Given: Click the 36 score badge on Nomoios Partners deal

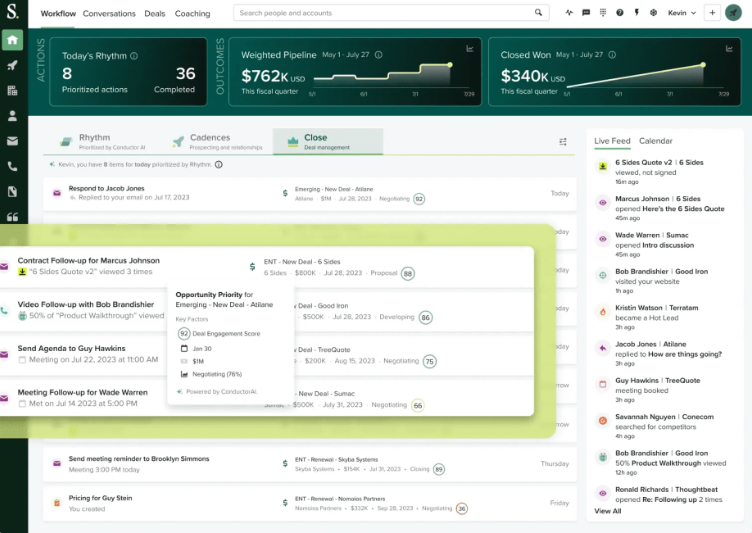Looking at the screenshot, I should (x=462, y=509).
